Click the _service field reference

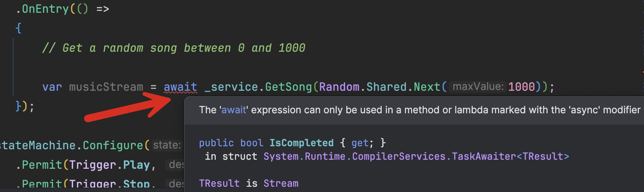(231, 87)
